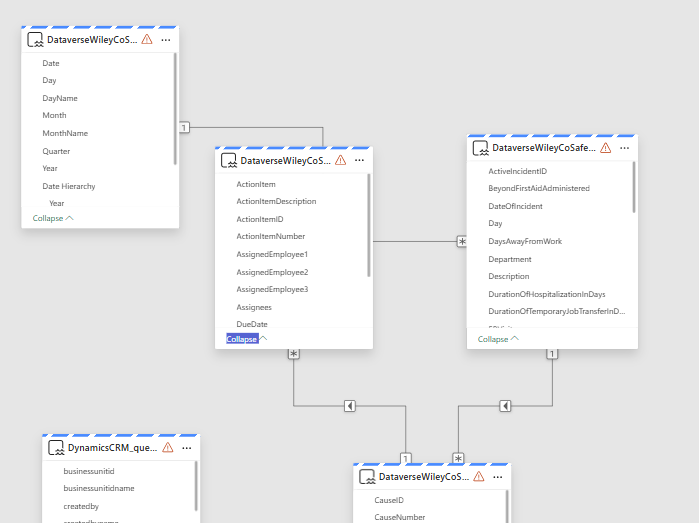Viewport: 699px width, 523px height.
Task: Select the CauseID field
Action: (389, 500)
